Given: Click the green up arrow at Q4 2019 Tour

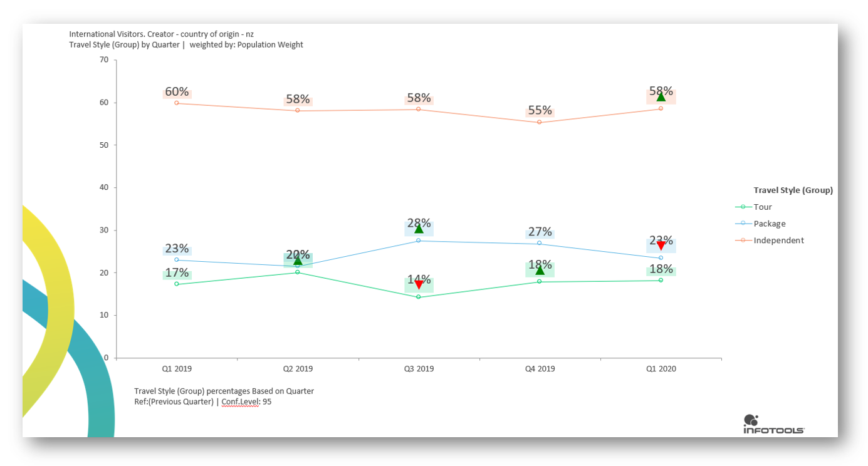Looking at the screenshot, I should (x=540, y=270).
